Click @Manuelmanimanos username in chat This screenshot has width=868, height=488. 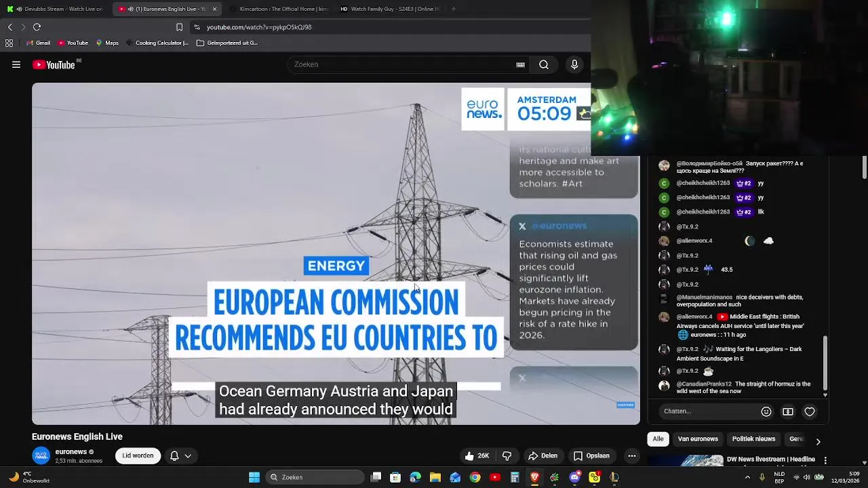(x=705, y=298)
